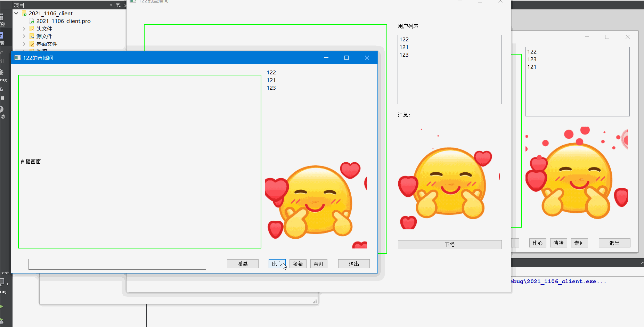Viewport: 644px width, 327px height.
Task: Select the 头文件 tree label
Action: 44,28
